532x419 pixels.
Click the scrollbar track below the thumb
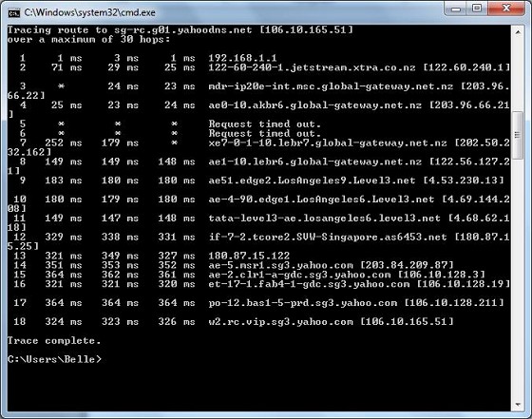[x=518, y=278]
